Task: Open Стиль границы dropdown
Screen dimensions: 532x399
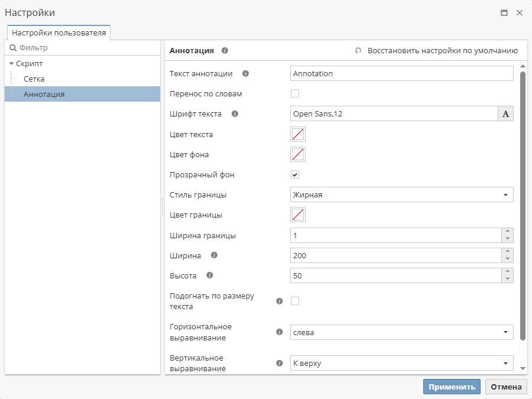Action: tap(402, 195)
